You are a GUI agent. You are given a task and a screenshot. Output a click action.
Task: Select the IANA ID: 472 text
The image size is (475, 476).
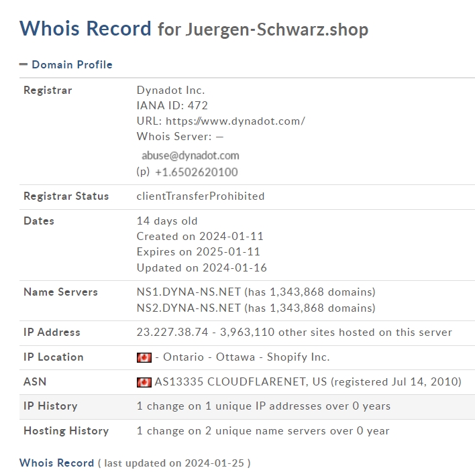pyautogui.click(x=172, y=105)
